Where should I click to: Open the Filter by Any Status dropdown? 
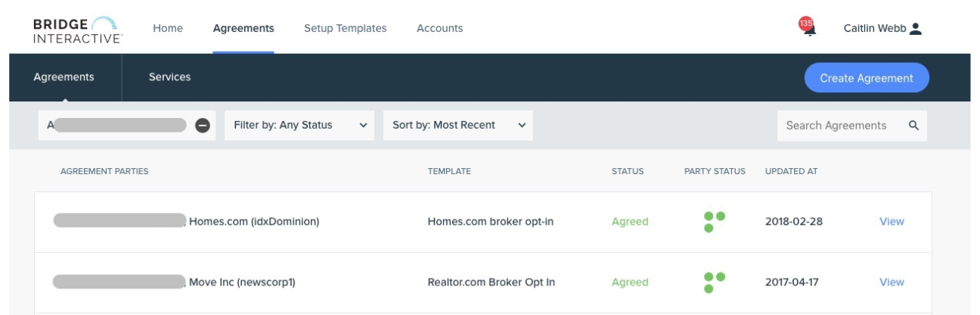tap(300, 126)
